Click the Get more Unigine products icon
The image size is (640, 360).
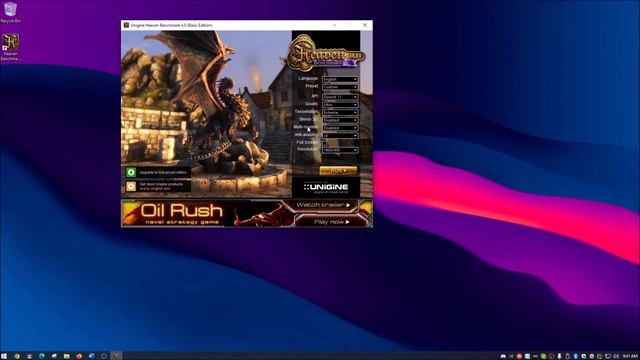pyautogui.click(x=131, y=186)
